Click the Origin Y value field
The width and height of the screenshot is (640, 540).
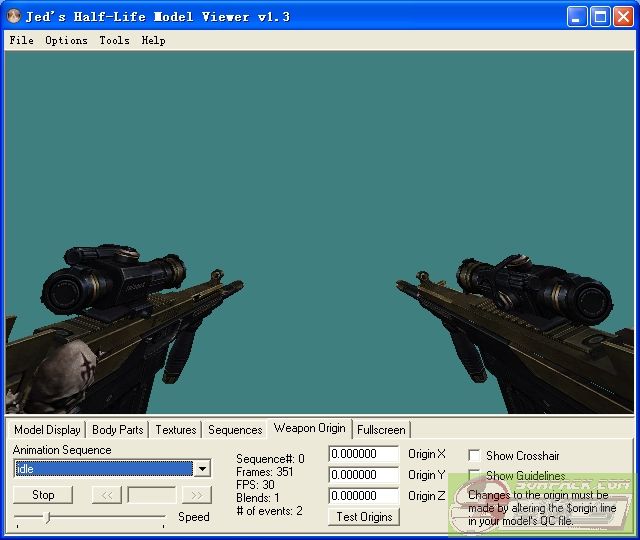[x=364, y=475]
